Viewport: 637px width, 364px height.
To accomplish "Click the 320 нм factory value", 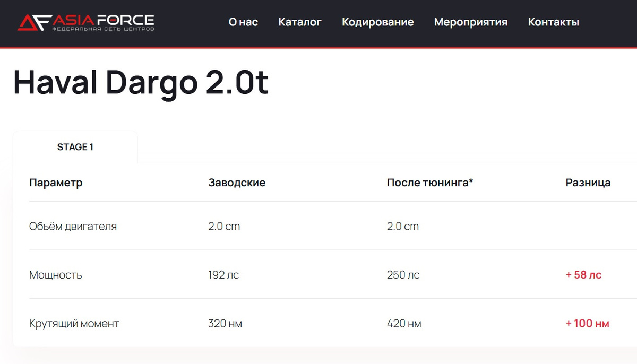I will click(225, 324).
